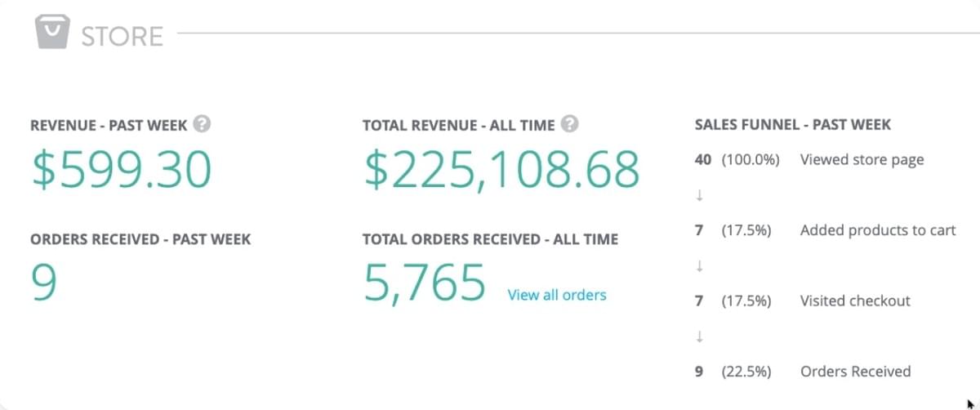Select the Visited checkout funnel label
This screenshot has height=410, width=980.
coord(855,301)
